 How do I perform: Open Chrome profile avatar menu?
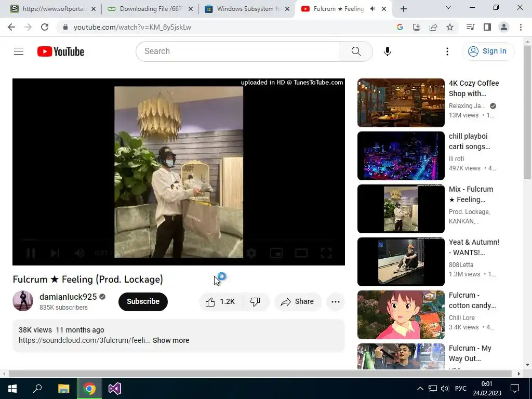tap(504, 27)
